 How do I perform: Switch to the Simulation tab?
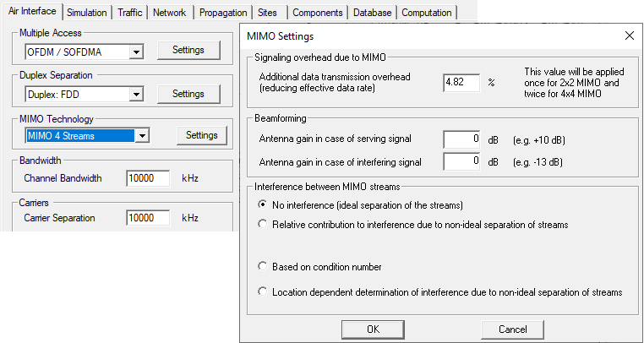(87, 13)
